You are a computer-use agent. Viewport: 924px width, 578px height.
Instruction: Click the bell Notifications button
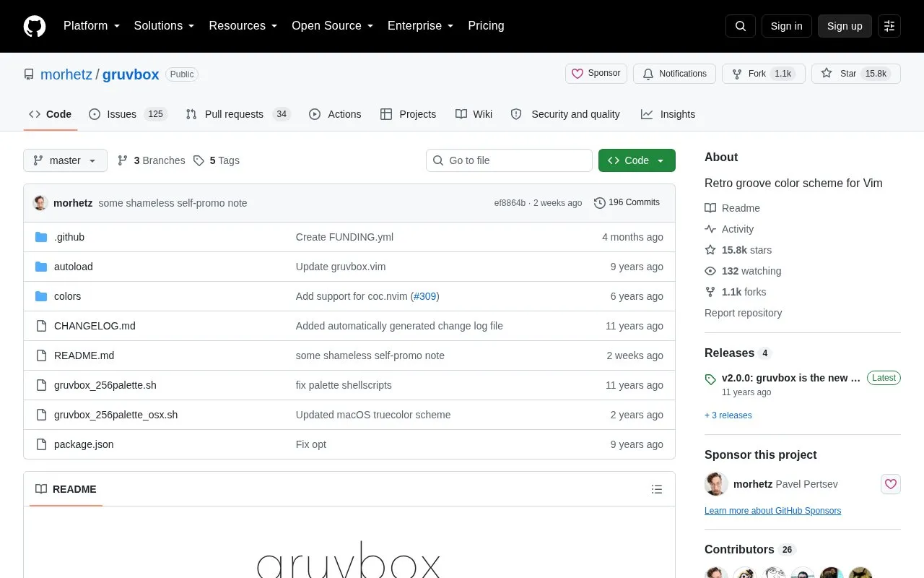674,74
